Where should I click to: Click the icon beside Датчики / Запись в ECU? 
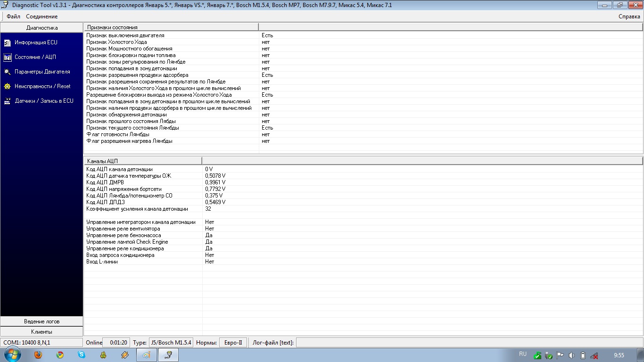7,101
